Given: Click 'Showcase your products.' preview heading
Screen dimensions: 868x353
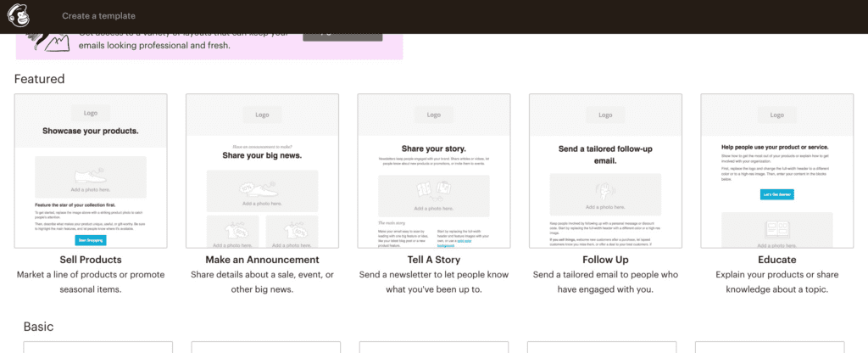Looking at the screenshot, I should [x=90, y=132].
